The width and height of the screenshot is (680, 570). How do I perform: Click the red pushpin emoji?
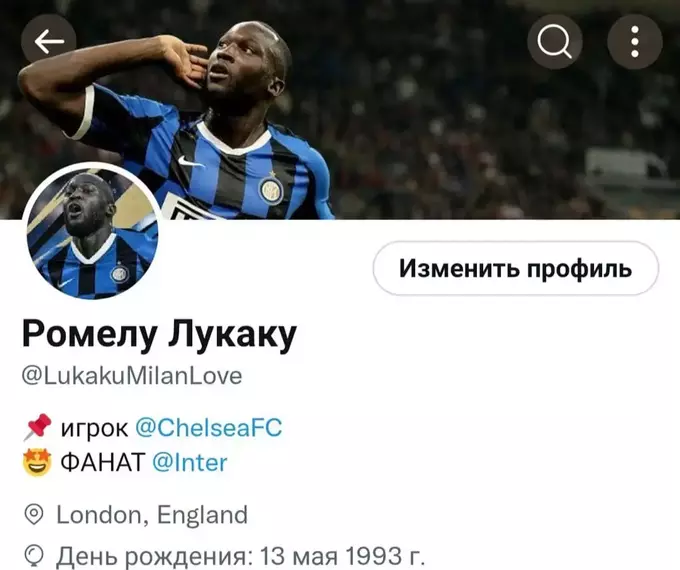coord(37,427)
